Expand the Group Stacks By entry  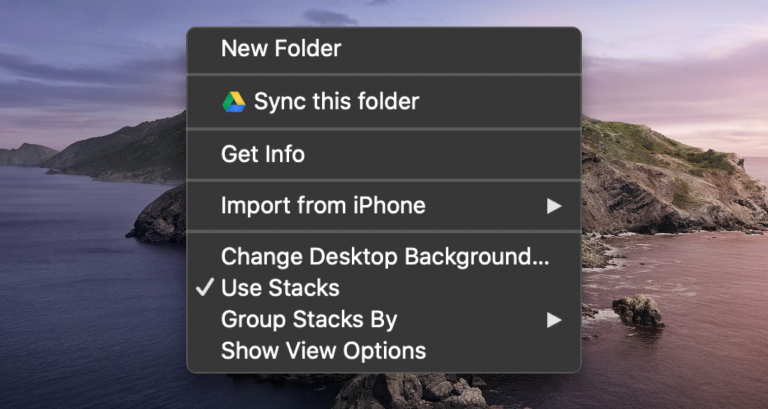click(309, 320)
